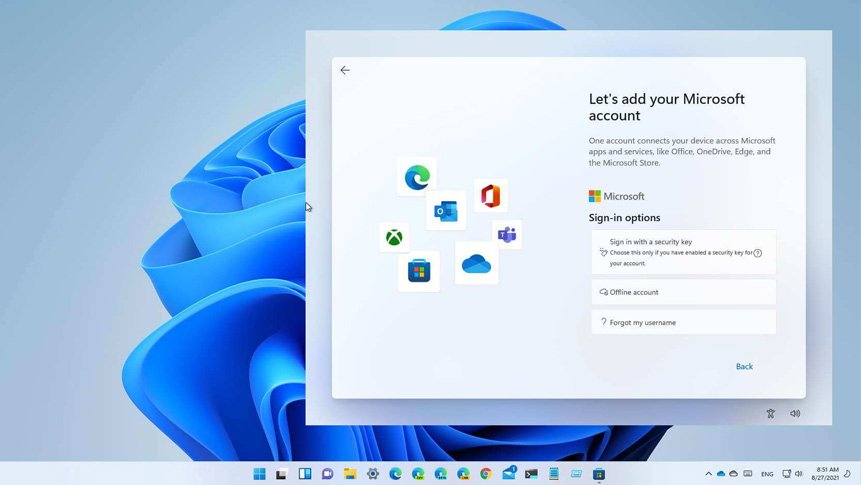Open Teams Chat icon on taskbar
This screenshot has width=861, height=485.
click(327, 474)
